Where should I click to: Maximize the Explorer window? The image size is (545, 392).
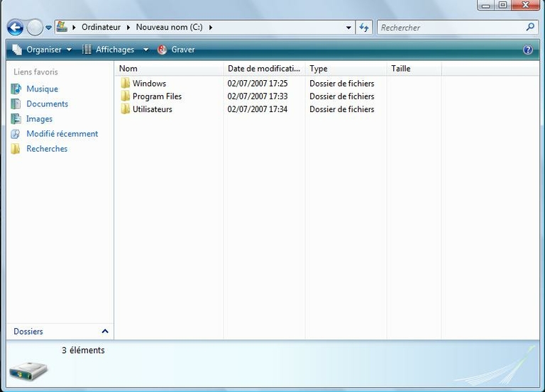502,5
